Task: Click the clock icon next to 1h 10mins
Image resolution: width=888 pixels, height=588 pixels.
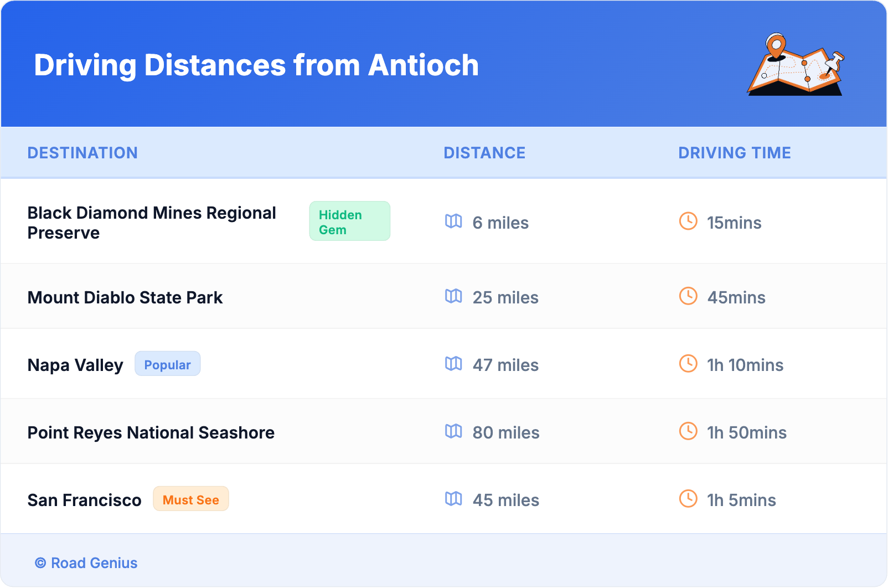Action: [x=688, y=364]
